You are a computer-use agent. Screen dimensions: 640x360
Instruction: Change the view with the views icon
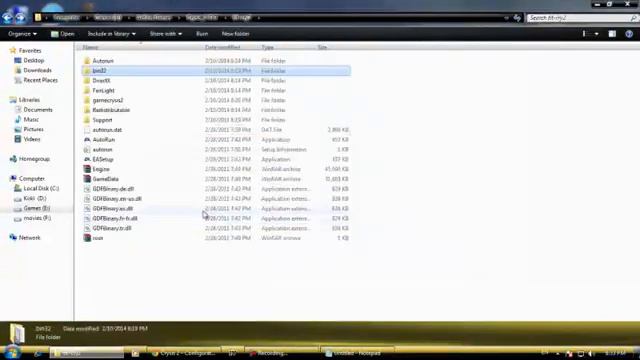tap(584, 34)
